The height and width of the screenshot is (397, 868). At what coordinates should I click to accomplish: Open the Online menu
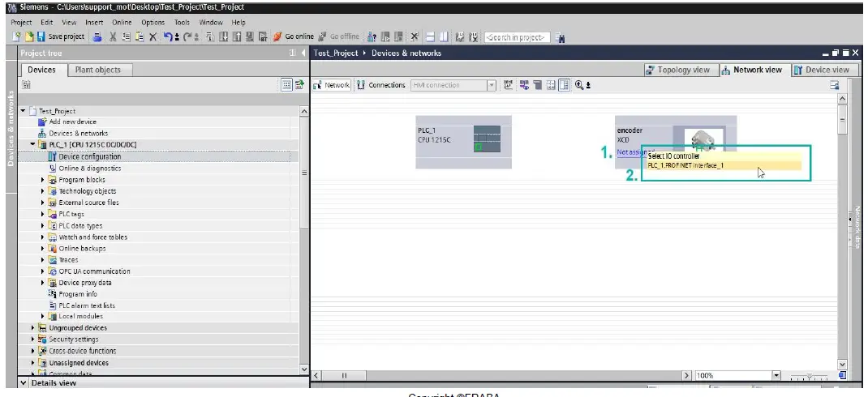click(x=122, y=23)
